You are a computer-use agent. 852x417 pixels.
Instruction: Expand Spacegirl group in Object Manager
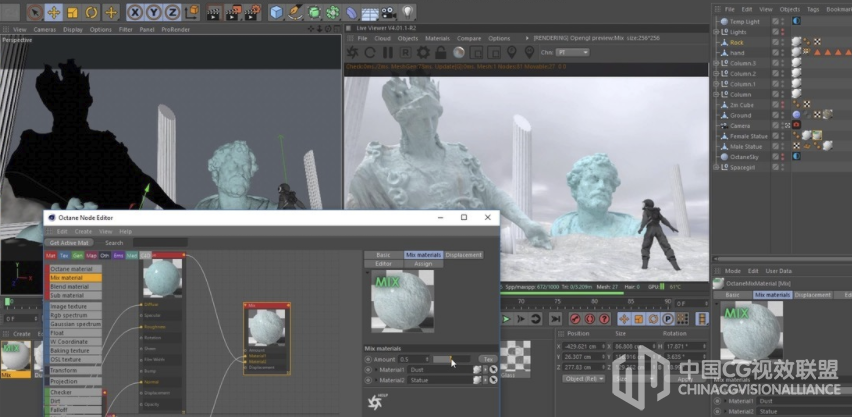click(x=716, y=167)
